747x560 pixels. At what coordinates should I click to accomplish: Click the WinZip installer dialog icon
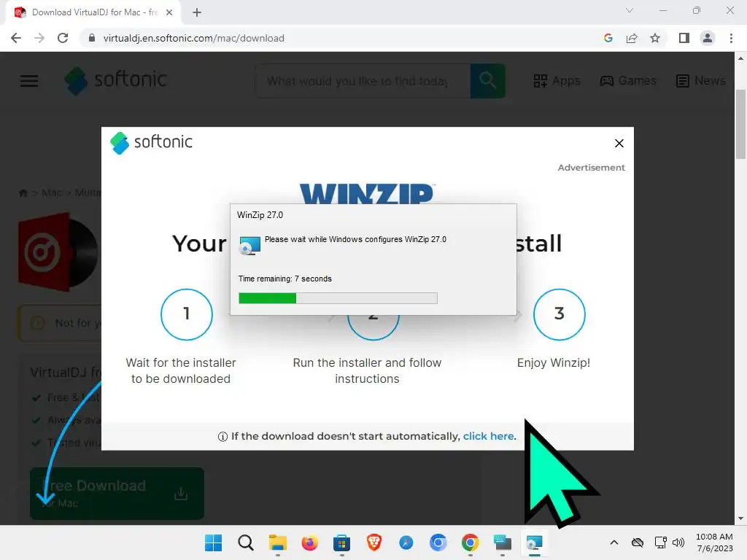(249, 245)
